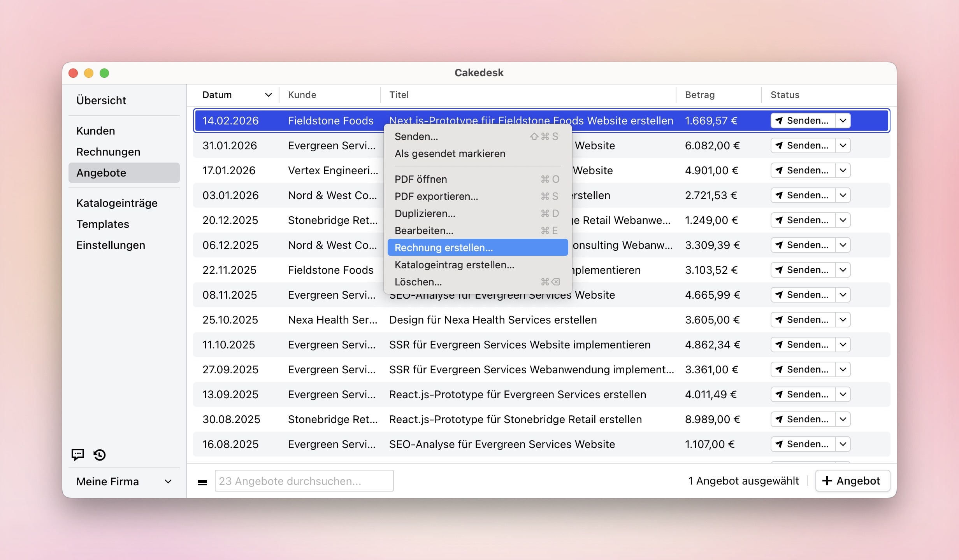959x560 pixels.
Task: Click the Senden icon on the 31.01.2026 Evergreen row
Action: click(778, 145)
